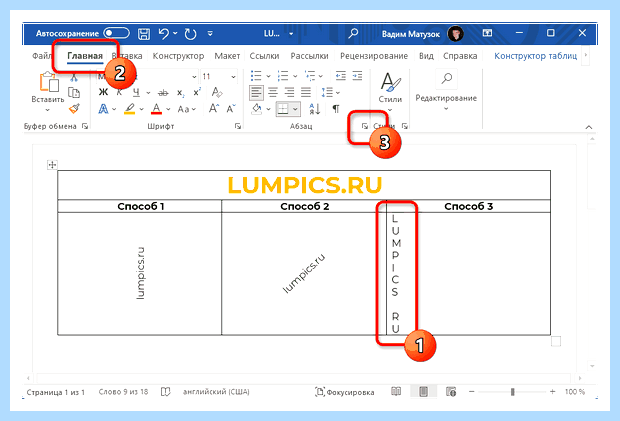
Task: Open Quick Access Toolbar customize menu
Action: 210,34
